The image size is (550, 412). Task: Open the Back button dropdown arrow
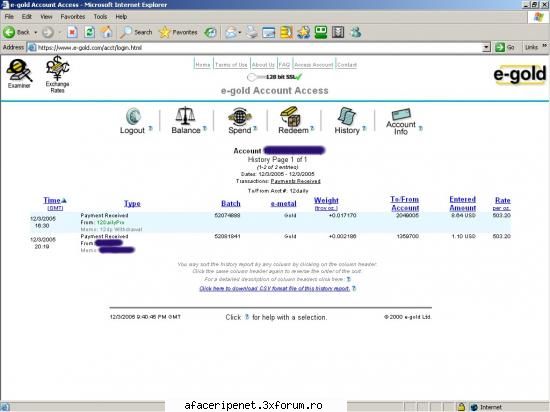point(35,32)
